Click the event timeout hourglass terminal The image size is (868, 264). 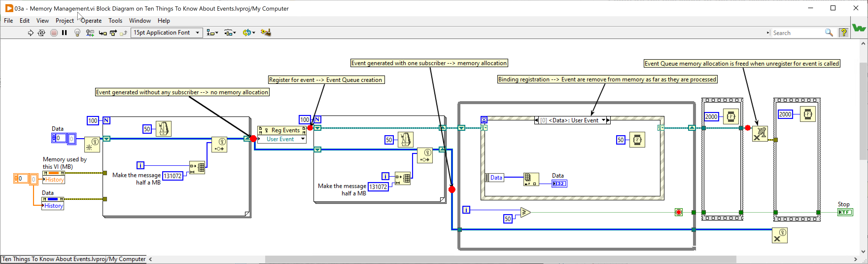click(x=484, y=120)
